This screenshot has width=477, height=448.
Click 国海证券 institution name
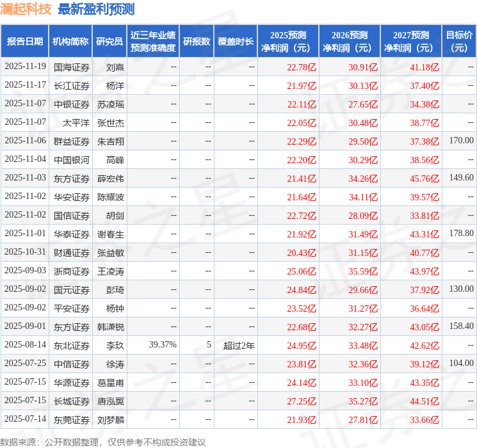(x=72, y=67)
